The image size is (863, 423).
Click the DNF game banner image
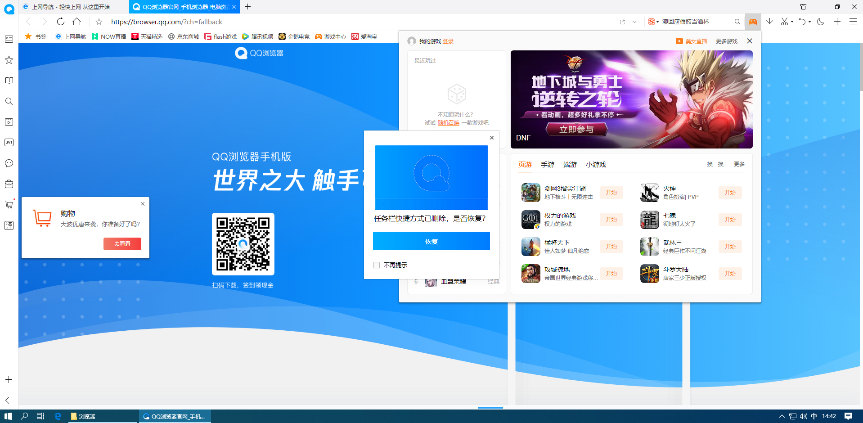(632, 100)
